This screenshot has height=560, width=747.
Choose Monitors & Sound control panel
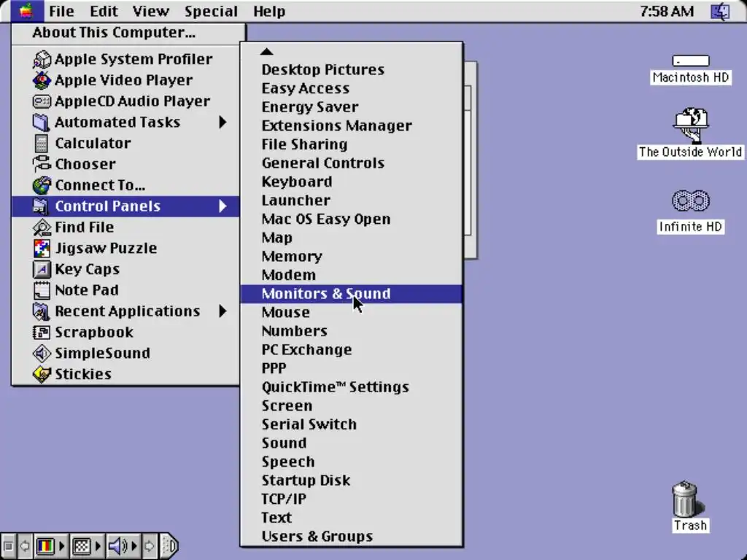pyautogui.click(x=351, y=294)
